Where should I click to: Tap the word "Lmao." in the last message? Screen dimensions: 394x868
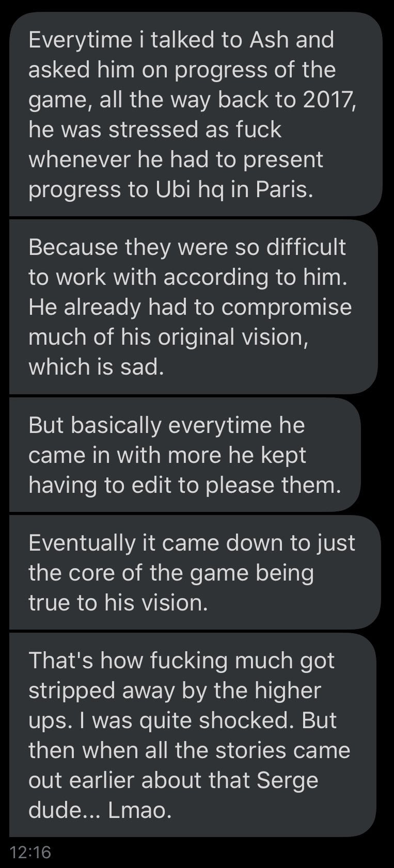pos(139,810)
